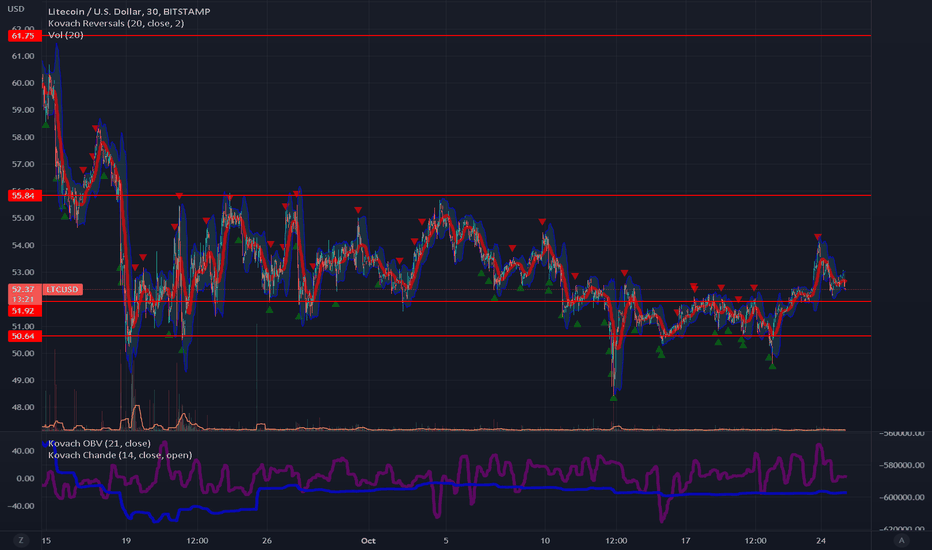This screenshot has width=932, height=550.
Task: Click the 52.37 current price label
Action: [x=24, y=290]
